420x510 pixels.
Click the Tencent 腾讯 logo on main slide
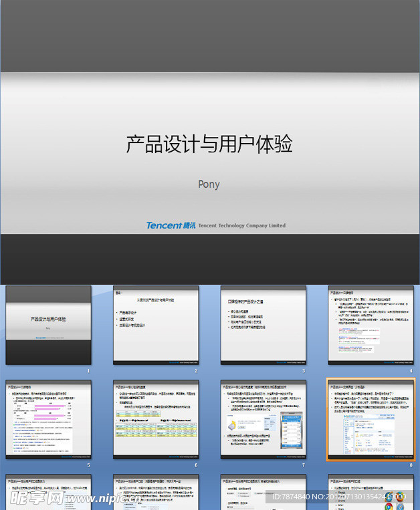171,225
